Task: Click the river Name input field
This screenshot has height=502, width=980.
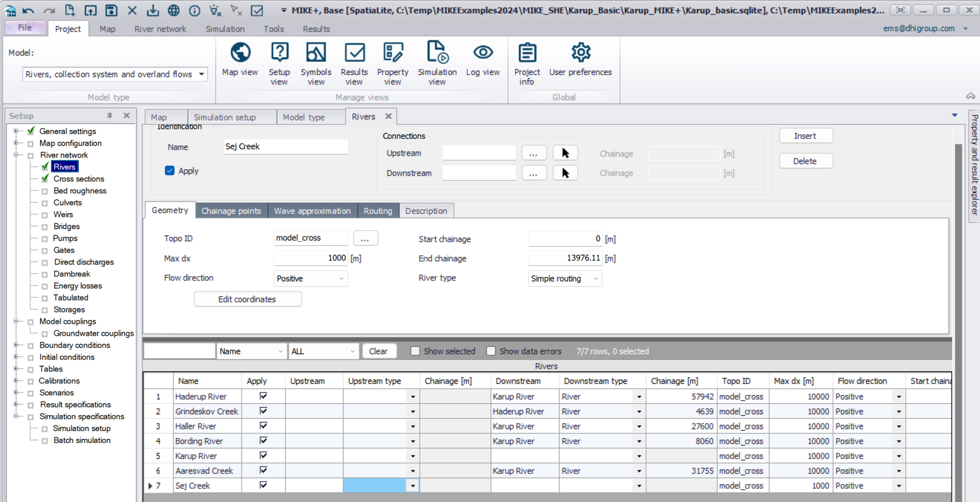Action: pos(286,147)
